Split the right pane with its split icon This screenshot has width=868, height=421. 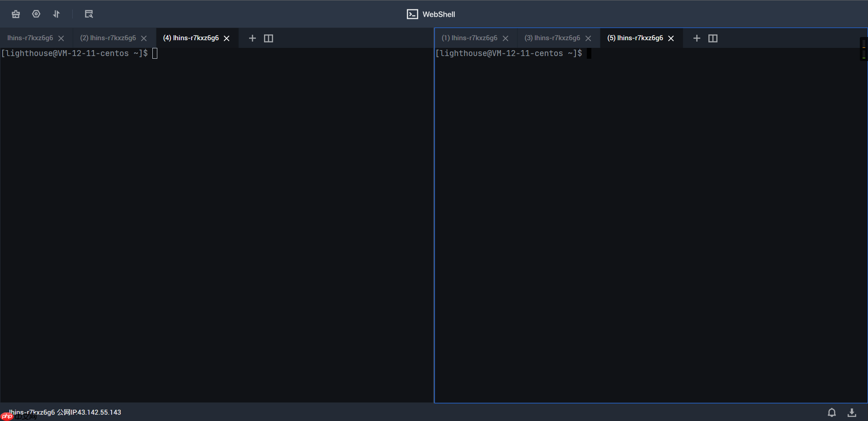pos(713,38)
